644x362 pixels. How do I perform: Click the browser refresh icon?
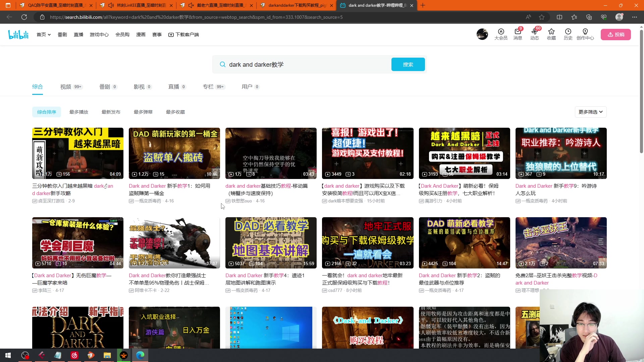pos(24,17)
